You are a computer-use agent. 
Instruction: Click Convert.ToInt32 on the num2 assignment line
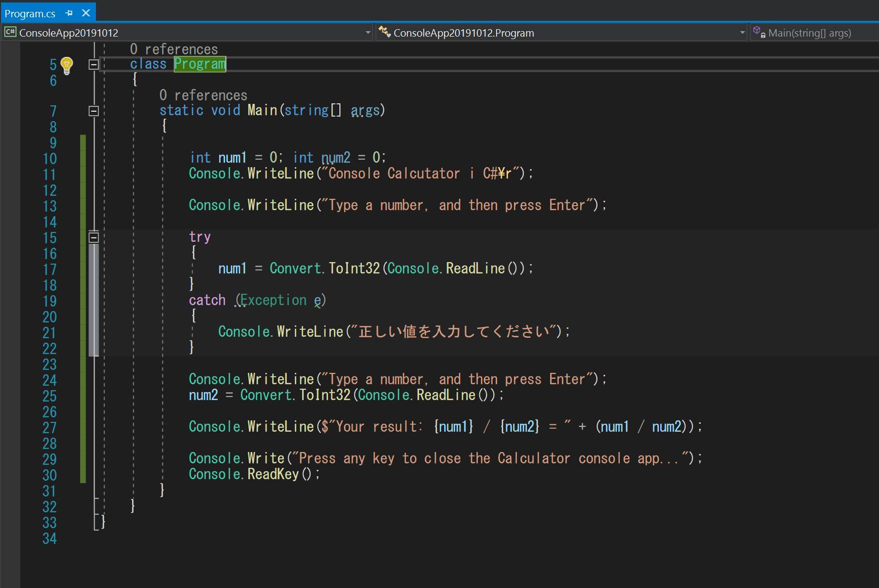[x=295, y=395]
